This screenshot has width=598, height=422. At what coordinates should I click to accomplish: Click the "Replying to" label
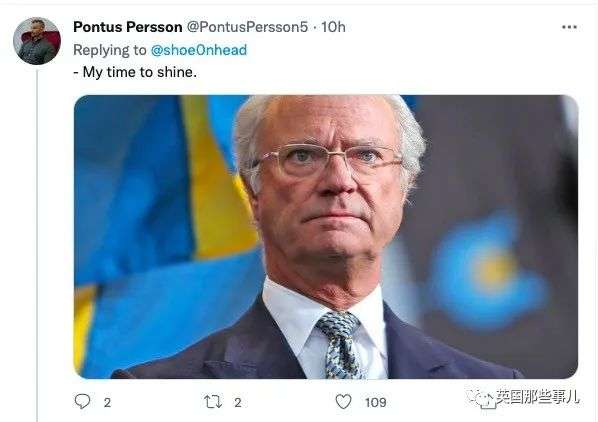click(110, 50)
